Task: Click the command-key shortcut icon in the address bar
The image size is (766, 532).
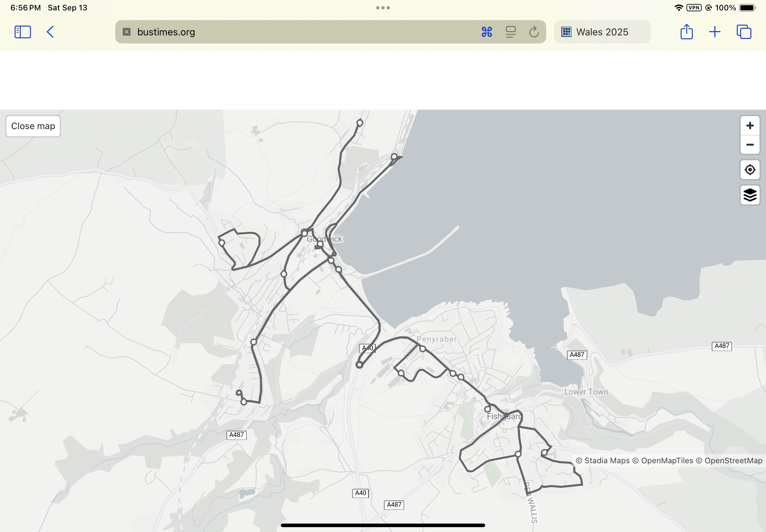Action: pos(487,32)
